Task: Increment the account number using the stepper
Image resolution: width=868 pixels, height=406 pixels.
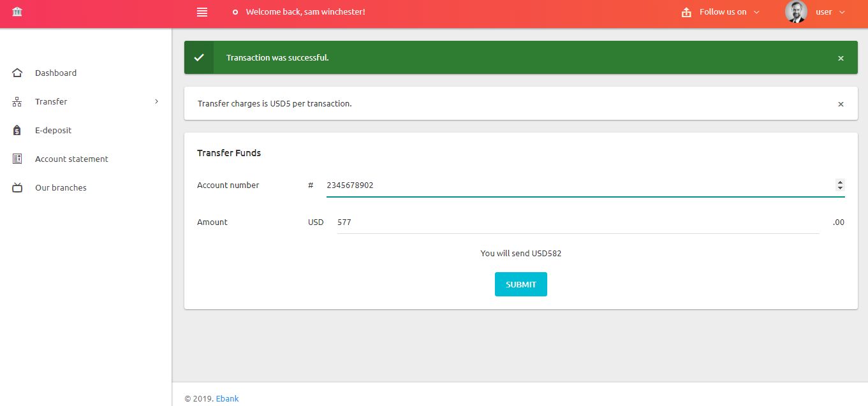Action: 840,182
